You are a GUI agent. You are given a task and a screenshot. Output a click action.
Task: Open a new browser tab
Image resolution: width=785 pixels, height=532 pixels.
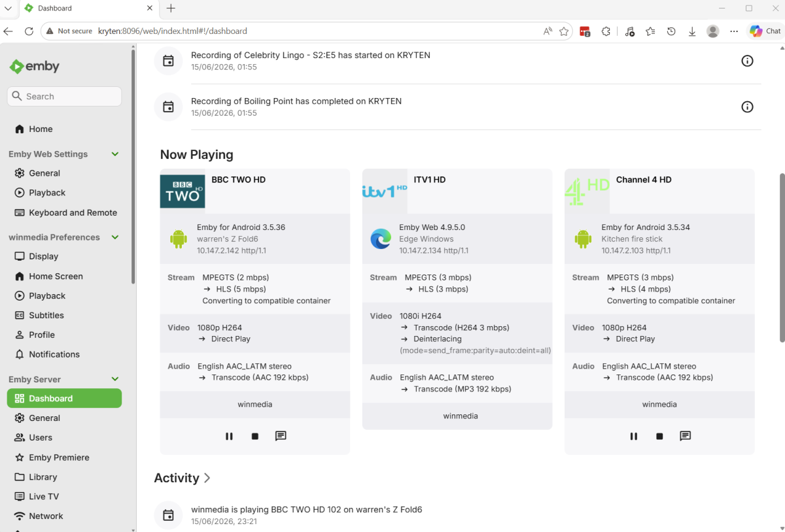pyautogui.click(x=171, y=8)
